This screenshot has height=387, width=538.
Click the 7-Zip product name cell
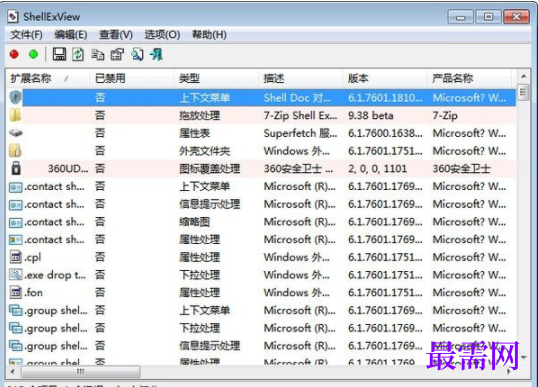coord(445,115)
